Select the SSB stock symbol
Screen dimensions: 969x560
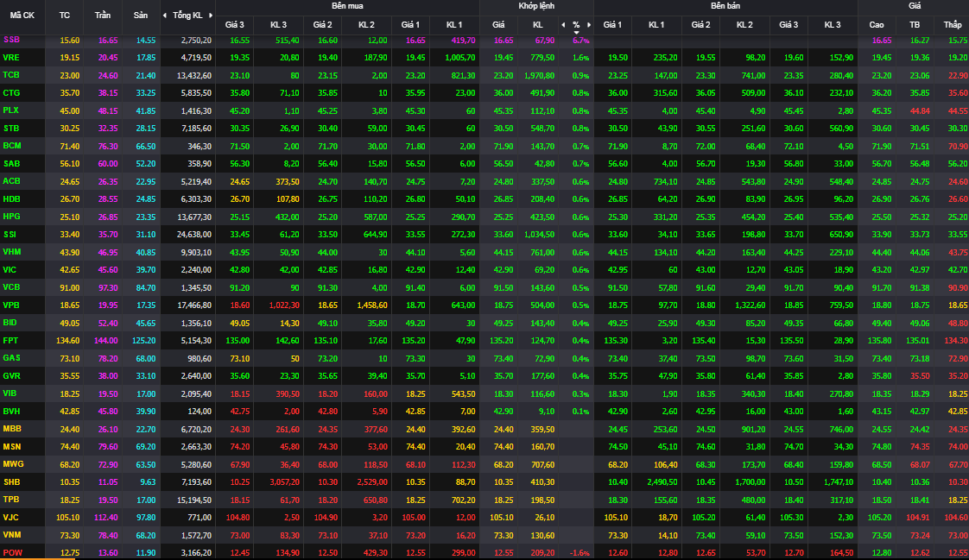pyautogui.click(x=11, y=40)
